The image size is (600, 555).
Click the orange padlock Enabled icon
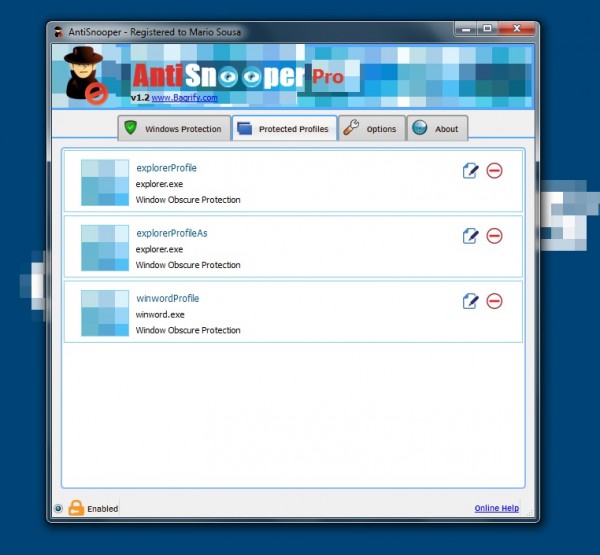tap(76, 508)
